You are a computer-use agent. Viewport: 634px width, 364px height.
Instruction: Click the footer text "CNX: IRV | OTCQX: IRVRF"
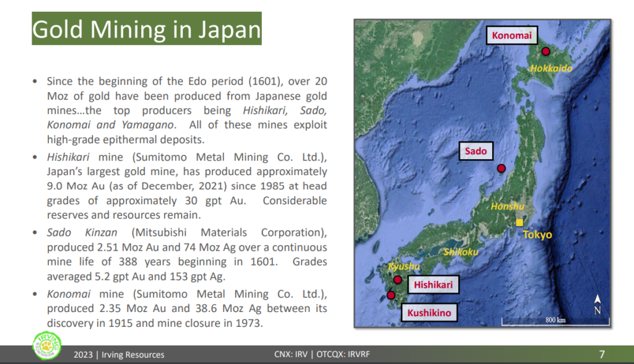(322, 354)
